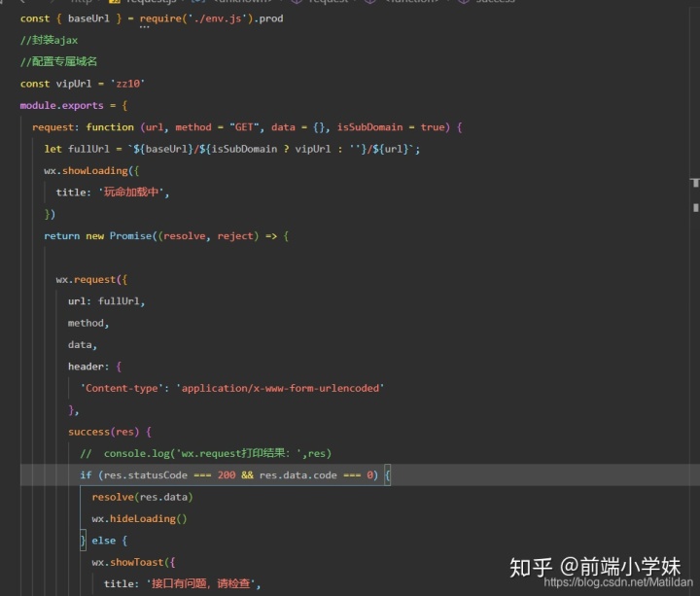
Task: Click the 'data,' property line
Action: pos(83,344)
